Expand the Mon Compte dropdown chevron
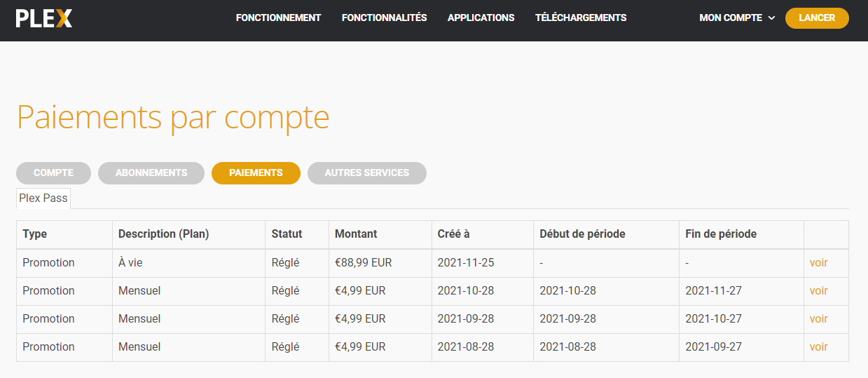This screenshot has height=378, width=868. coord(772,18)
